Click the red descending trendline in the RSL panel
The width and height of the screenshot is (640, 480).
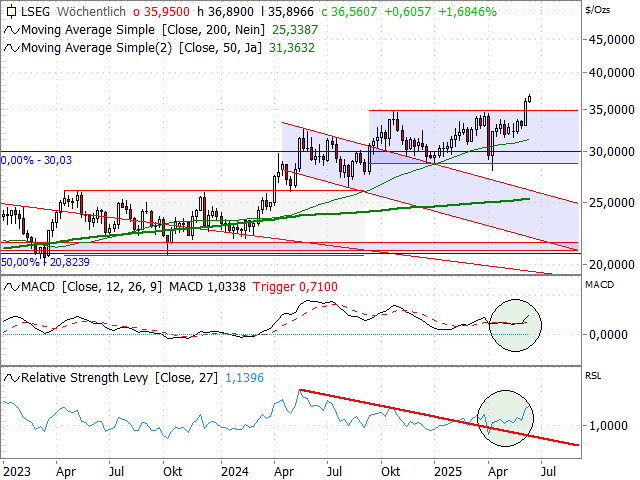tap(439, 417)
